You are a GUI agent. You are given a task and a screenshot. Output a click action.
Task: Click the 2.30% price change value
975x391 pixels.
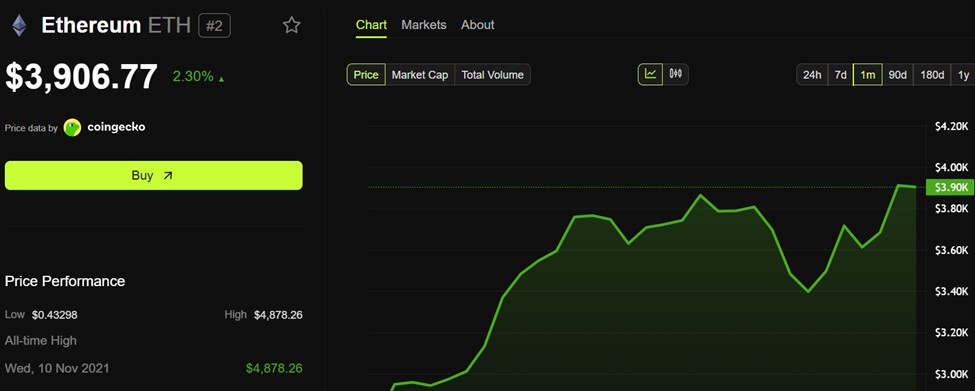pos(193,76)
